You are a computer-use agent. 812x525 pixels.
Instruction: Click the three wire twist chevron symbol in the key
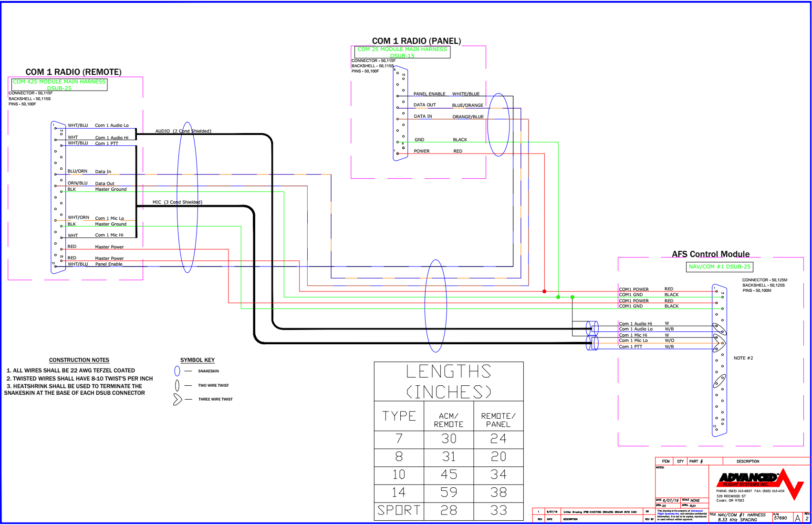click(x=177, y=399)
